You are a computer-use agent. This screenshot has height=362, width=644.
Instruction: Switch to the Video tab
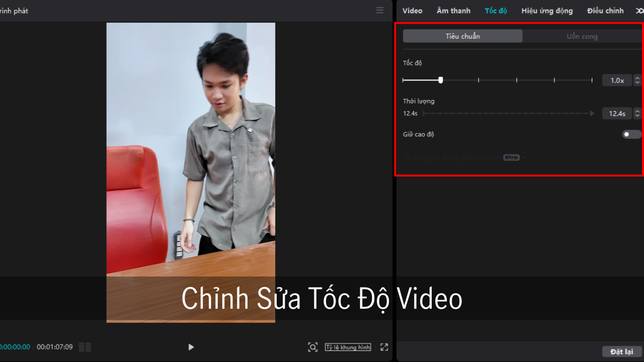pyautogui.click(x=412, y=11)
